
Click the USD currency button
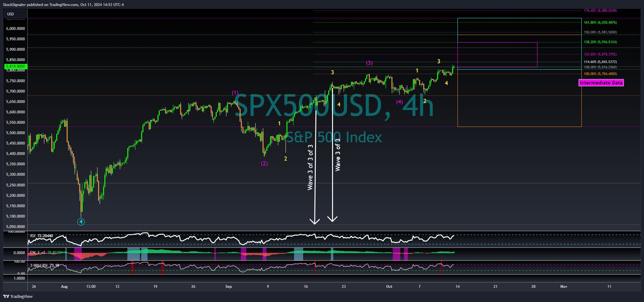tap(15, 14)
